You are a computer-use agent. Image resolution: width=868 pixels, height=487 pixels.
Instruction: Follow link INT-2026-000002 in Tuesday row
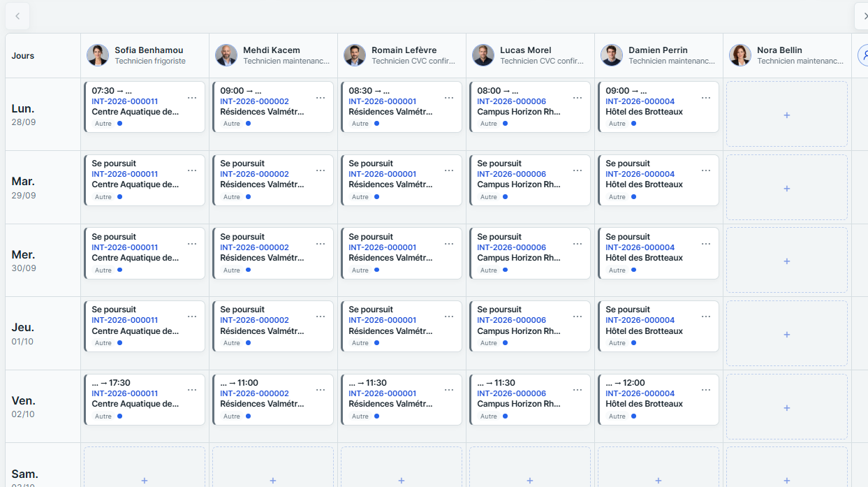[254, 174]
